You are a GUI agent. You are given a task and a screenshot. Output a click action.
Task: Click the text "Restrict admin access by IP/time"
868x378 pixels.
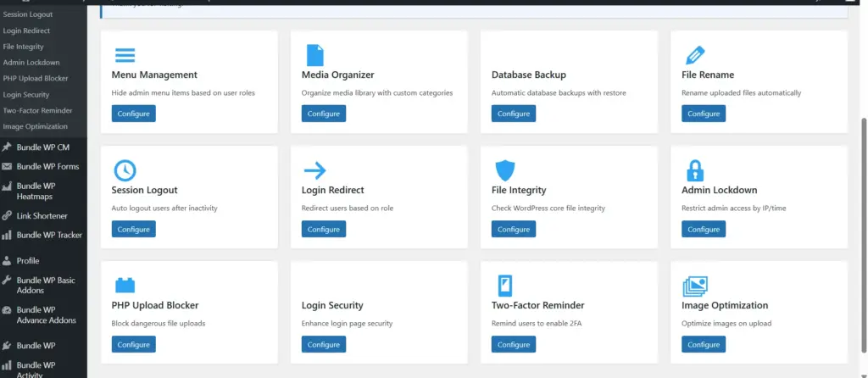734,208
